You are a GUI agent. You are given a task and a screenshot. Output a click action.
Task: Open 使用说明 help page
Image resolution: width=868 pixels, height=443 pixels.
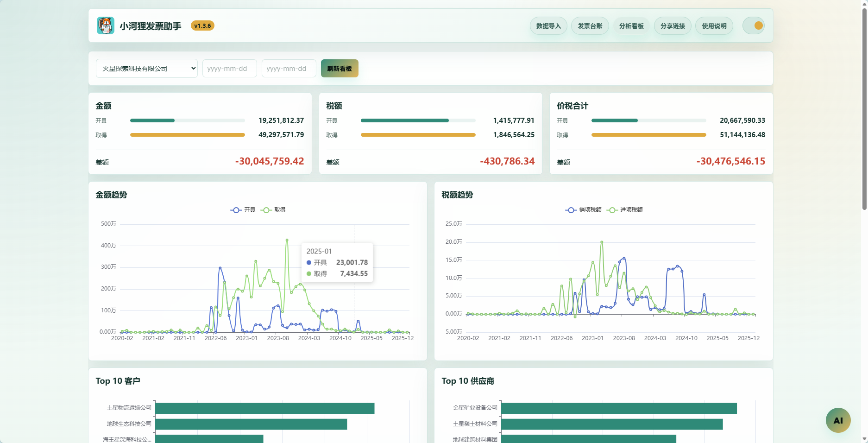(x=714, y=26)
